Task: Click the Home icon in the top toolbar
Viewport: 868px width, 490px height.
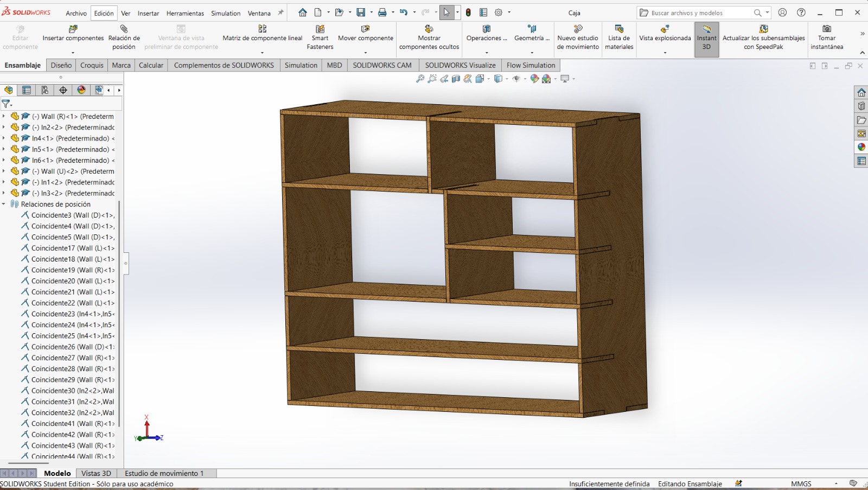Action: (x=303, y=12)
